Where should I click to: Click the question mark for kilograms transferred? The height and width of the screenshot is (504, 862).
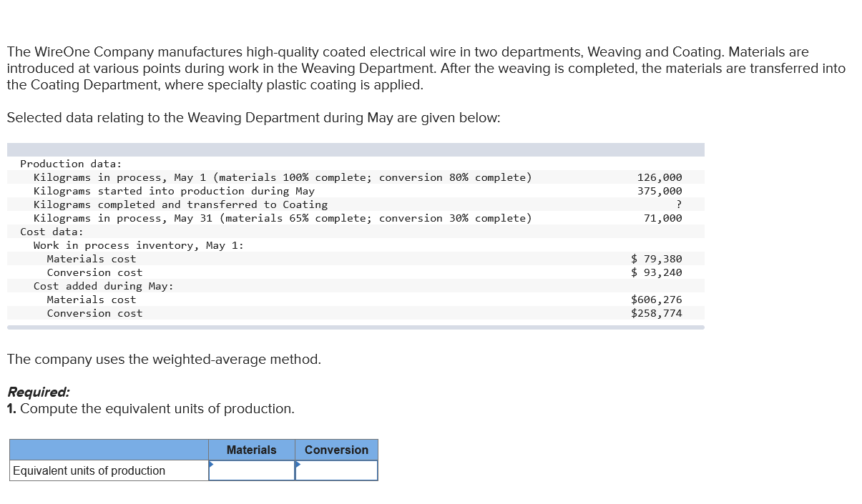point(678,204)
